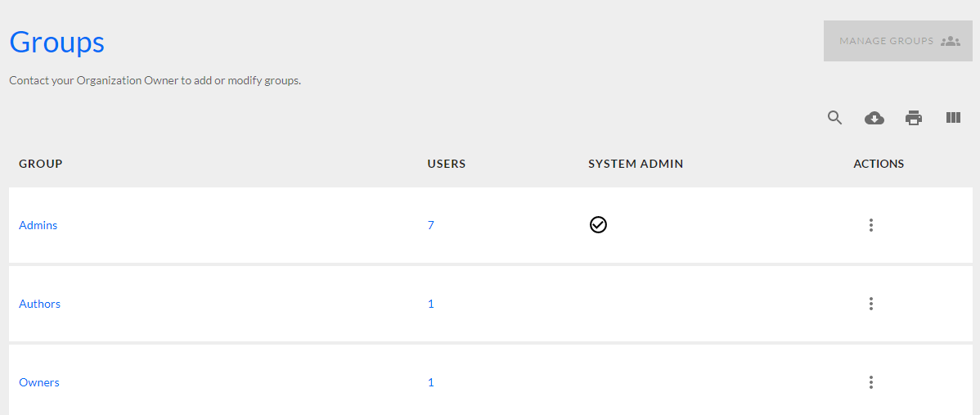Sort by the Users column header
Screen dimensions: 980x415
(x=447, y=164)
